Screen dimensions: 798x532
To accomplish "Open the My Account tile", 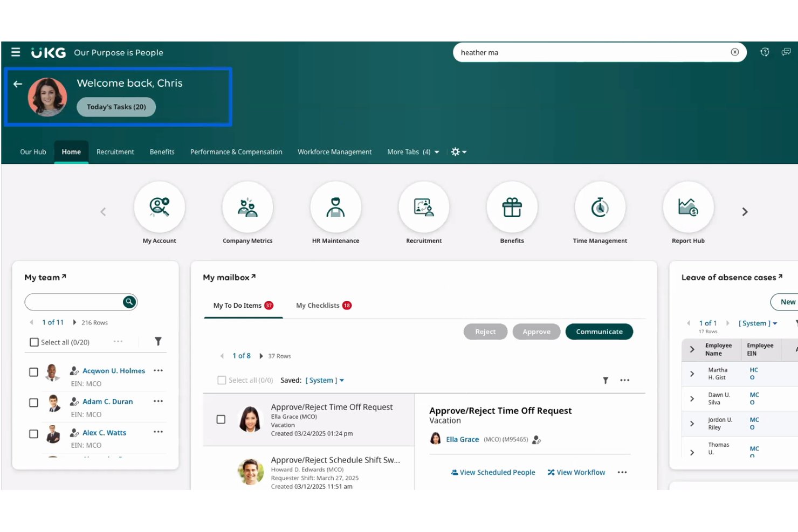I will [x=160, y=208].
